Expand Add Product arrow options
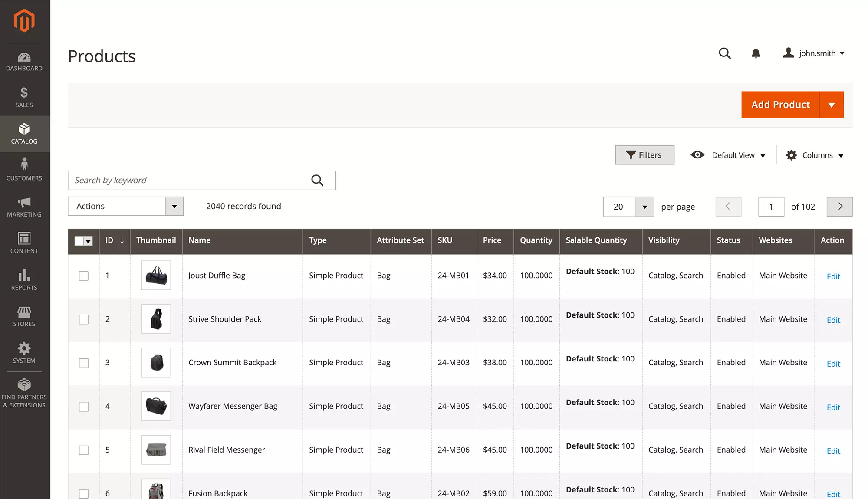Image resolution: width=868 pixels, height=499 pixels. coord(831,105)
